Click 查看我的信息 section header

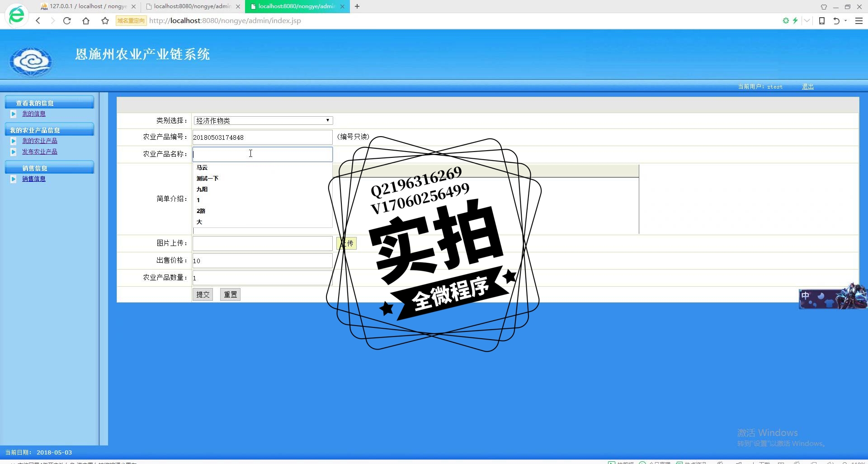click(x=49, y=103)
